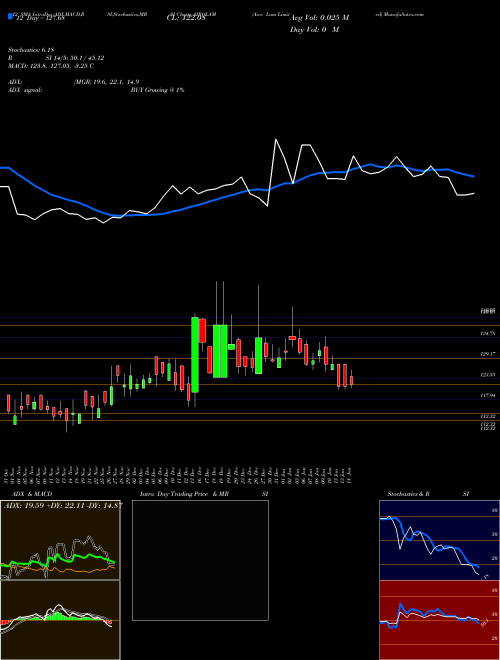Click the tall green candlestick in mid-December

195,355
